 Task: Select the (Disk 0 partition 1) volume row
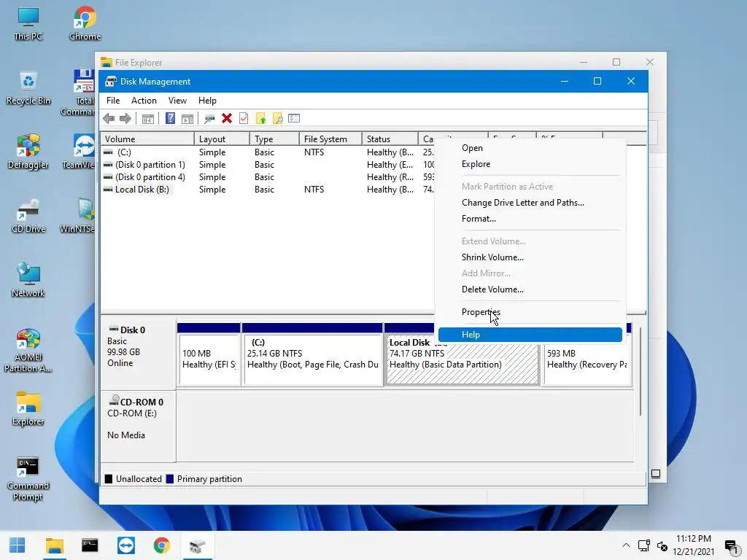point(268,164)
